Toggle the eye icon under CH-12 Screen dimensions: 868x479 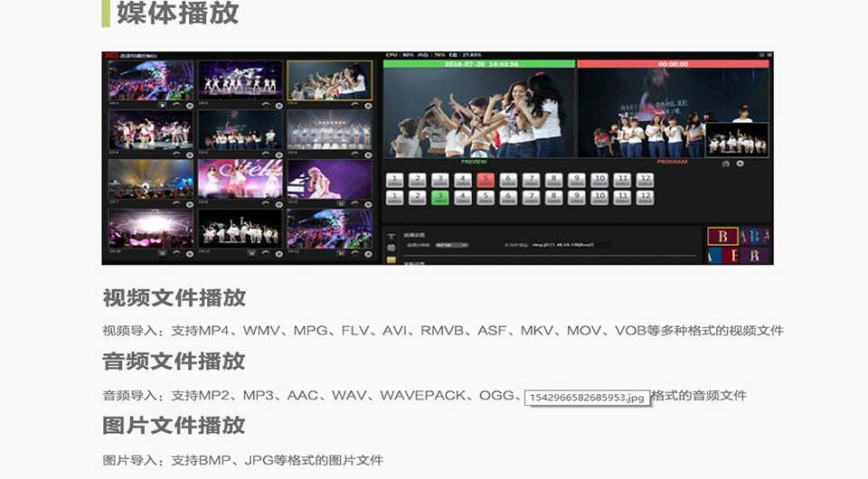click(x=368, y=253)
